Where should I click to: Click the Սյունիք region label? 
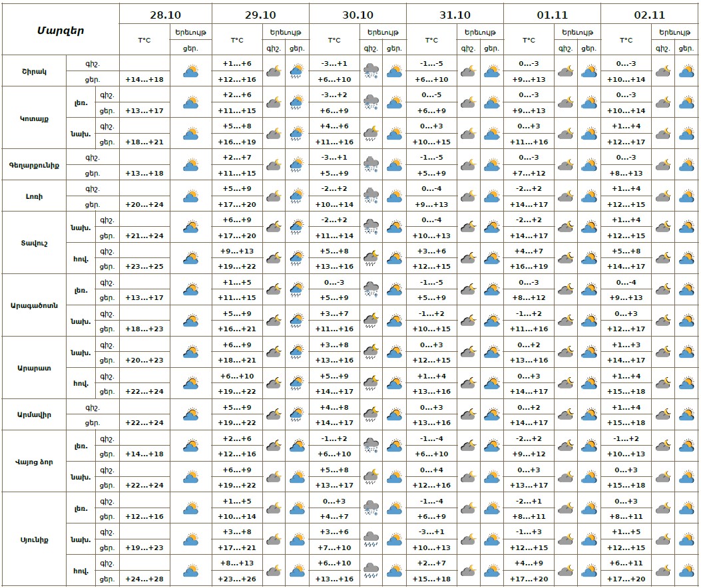click(34, 539)
